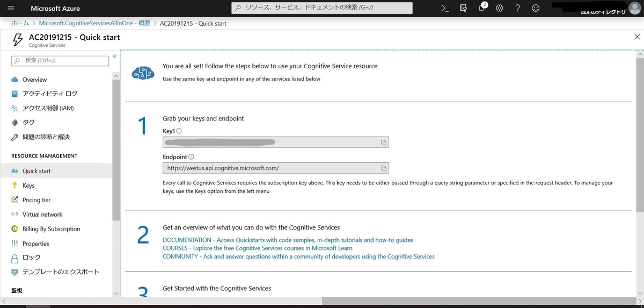Show info tooltip next to Key1
The width and height of the screenshot is (644, 308).
[x=179, y=131]
